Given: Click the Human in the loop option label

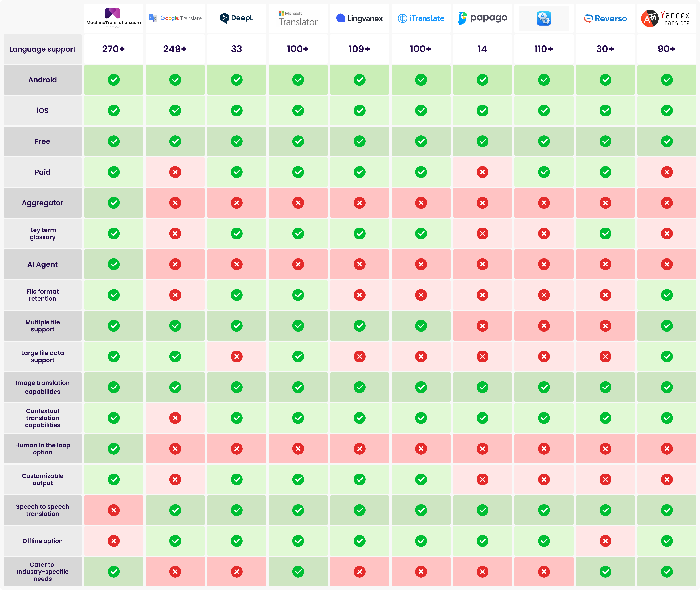Looking at the screenshot, I should click(42, 449).
